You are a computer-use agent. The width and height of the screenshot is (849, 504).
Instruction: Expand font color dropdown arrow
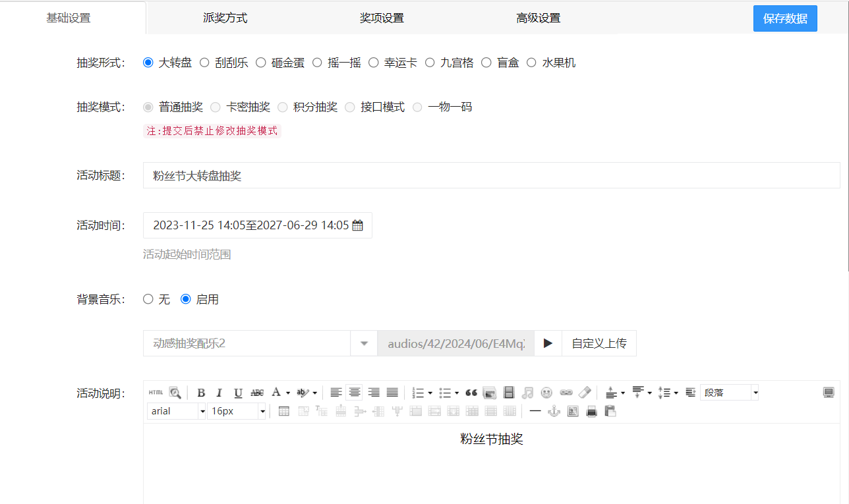point(288,393)
